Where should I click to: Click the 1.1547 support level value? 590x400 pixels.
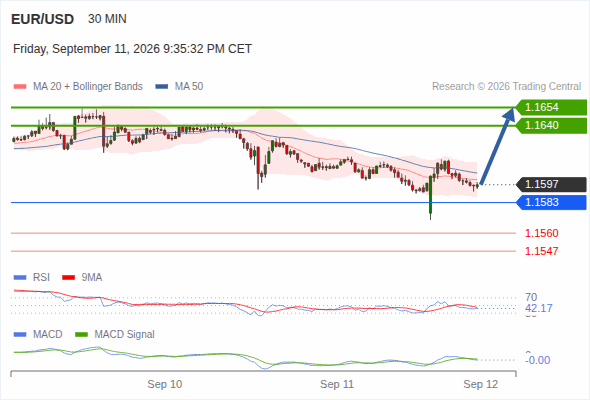pyautogui.click(x=541, y=251)
